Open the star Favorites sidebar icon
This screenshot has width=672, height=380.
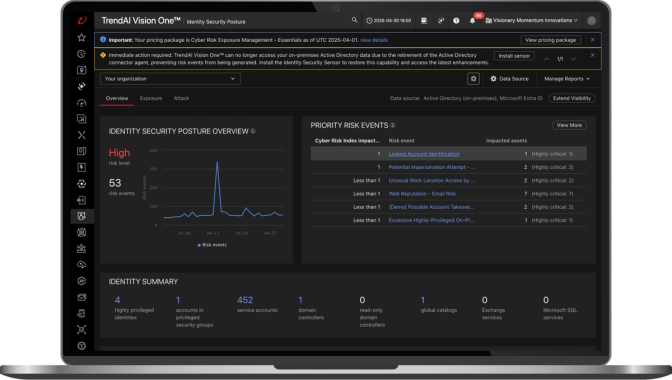coord(81,38)
